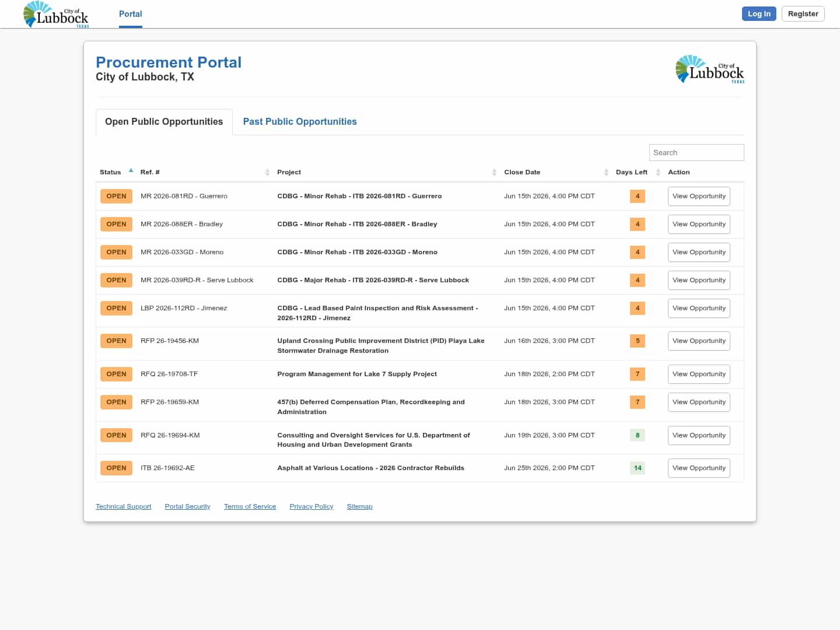Viewport: 840px width, 630px height.
Task: Click the Register button
Action: click(x=803, y=14)
